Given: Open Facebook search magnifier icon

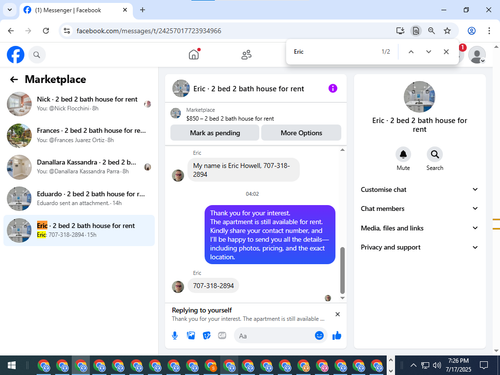Looking at the screenshot, I should pos(37,55).
